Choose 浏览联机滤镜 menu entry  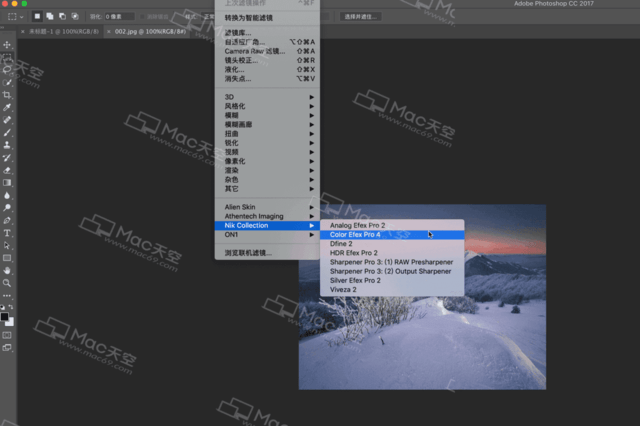tap(267, 253)
